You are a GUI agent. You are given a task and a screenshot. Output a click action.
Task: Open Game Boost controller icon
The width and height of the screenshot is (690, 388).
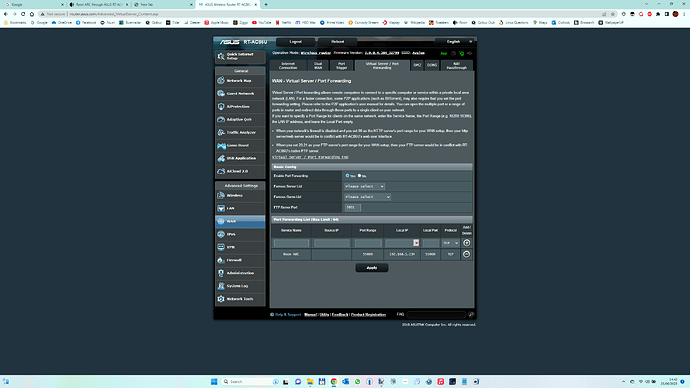pos(221,145)
